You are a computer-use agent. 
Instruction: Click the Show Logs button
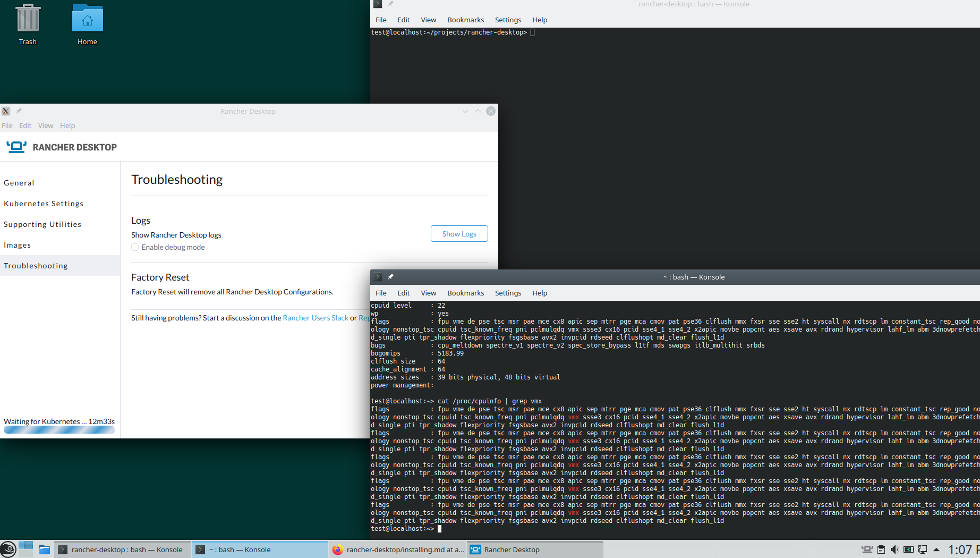459,233
